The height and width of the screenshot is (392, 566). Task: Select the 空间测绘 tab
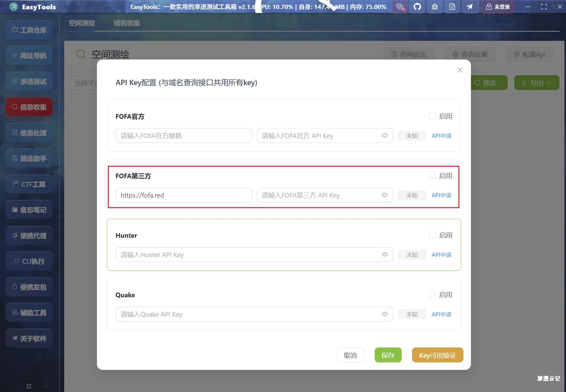pos(82,23)
